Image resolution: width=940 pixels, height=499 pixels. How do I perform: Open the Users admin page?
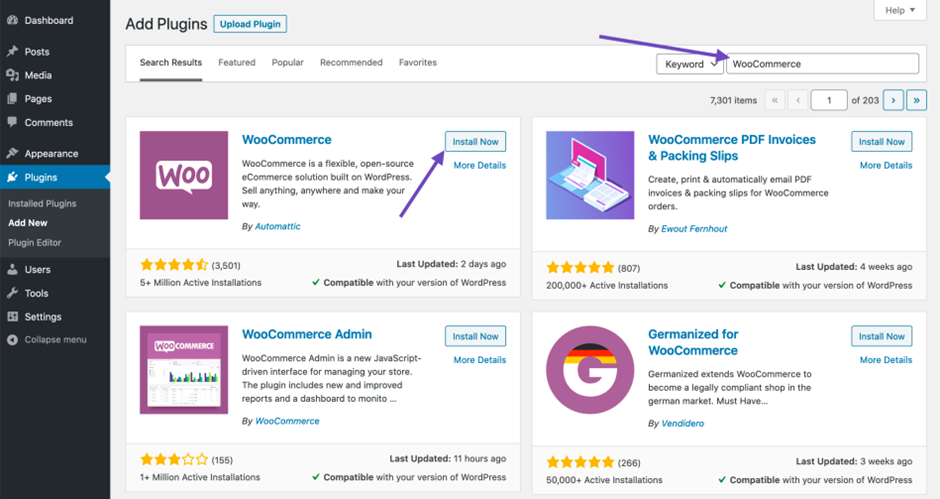click(x=37, y=269)
